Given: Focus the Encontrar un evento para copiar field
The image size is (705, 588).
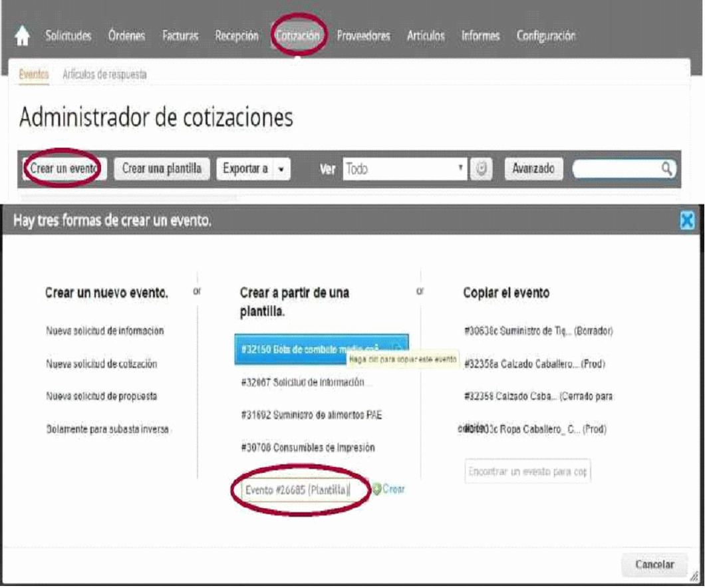Looking at the screenshot, I should click(x=527, y=472).
